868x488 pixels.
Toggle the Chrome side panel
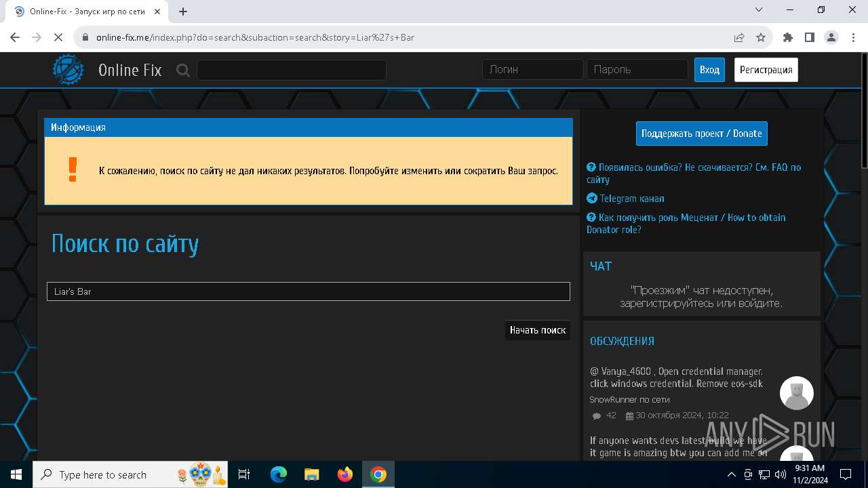click(810, 37)
